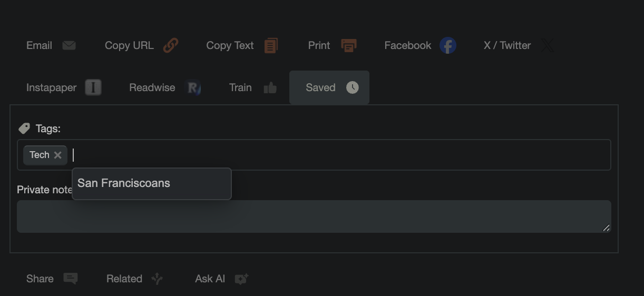This screenshot has width=644, height=296.
Task: Click the Email envelope icon
Action: point(69,45)
